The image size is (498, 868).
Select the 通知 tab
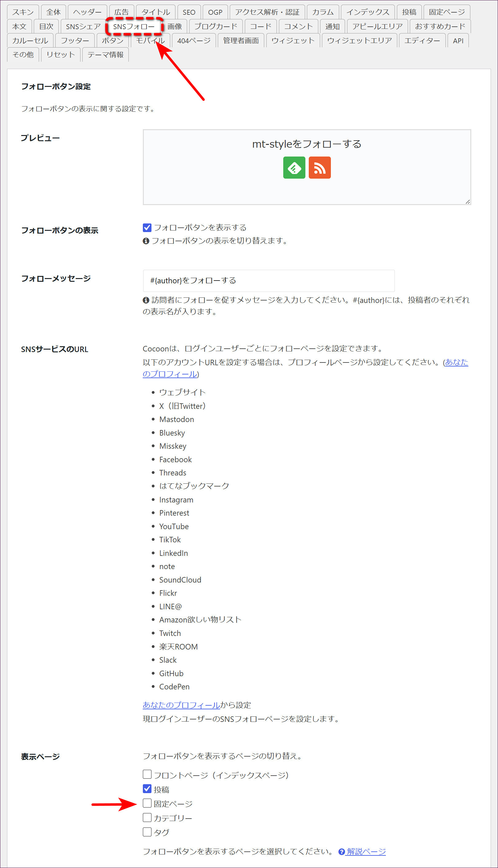pyautogui.click(x=332, y=26)
